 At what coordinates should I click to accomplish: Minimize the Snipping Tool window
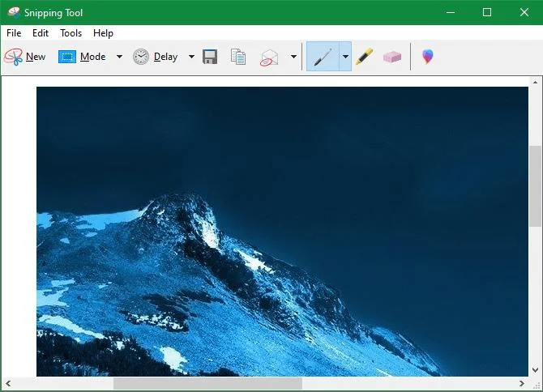(451, 12)
